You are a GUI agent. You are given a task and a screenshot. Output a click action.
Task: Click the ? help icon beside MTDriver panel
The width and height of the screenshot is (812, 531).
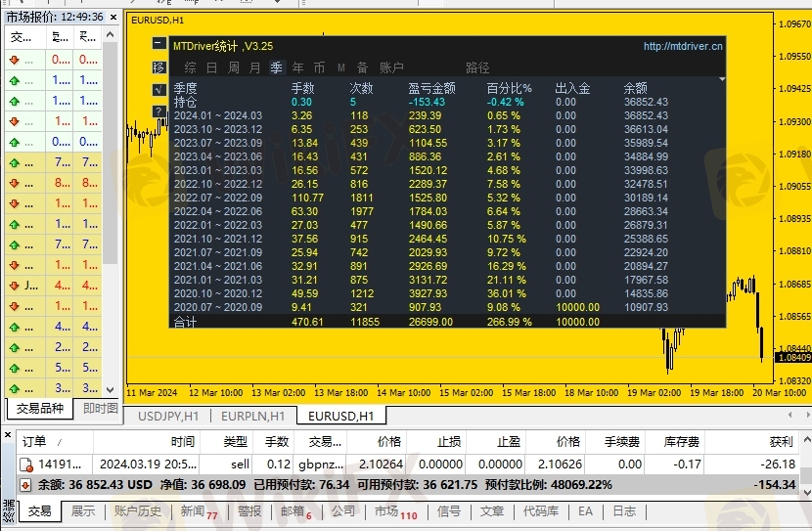(159, 111)
